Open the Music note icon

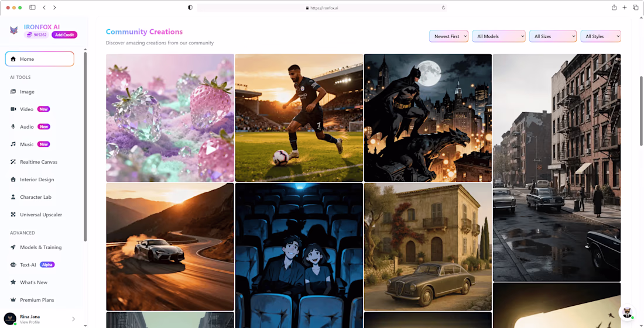13,144
